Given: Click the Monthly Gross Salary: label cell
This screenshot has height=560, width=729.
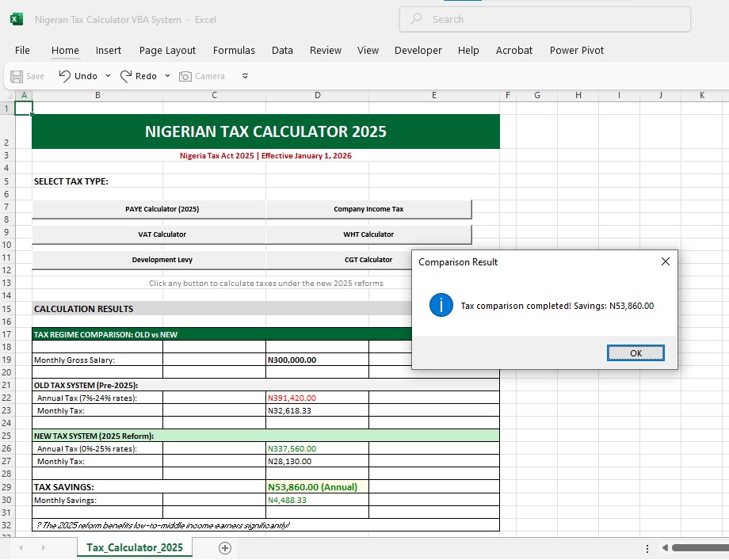Looking at the screenshot, I should point(97,360).
